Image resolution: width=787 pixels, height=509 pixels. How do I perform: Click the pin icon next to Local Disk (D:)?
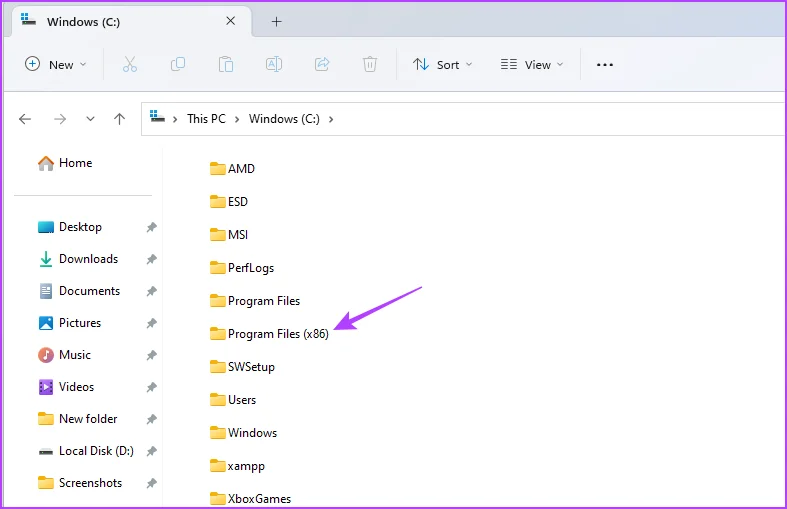(x=152, y=451)
